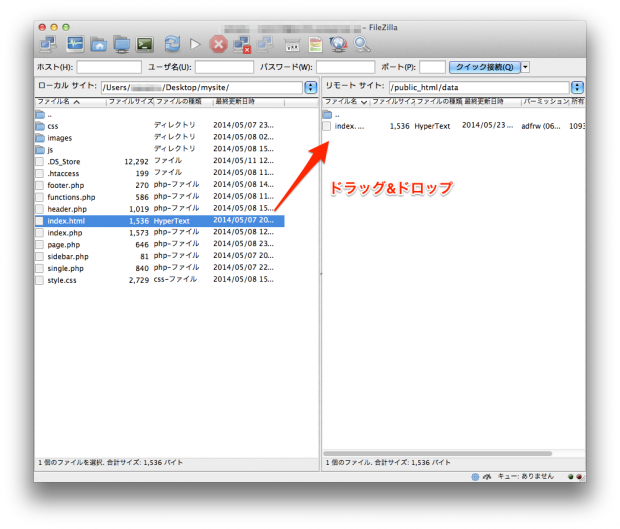The width and height of the screenshot is (620, 529).
Task: Select single.php in the local list
Action: click(160, 268)
